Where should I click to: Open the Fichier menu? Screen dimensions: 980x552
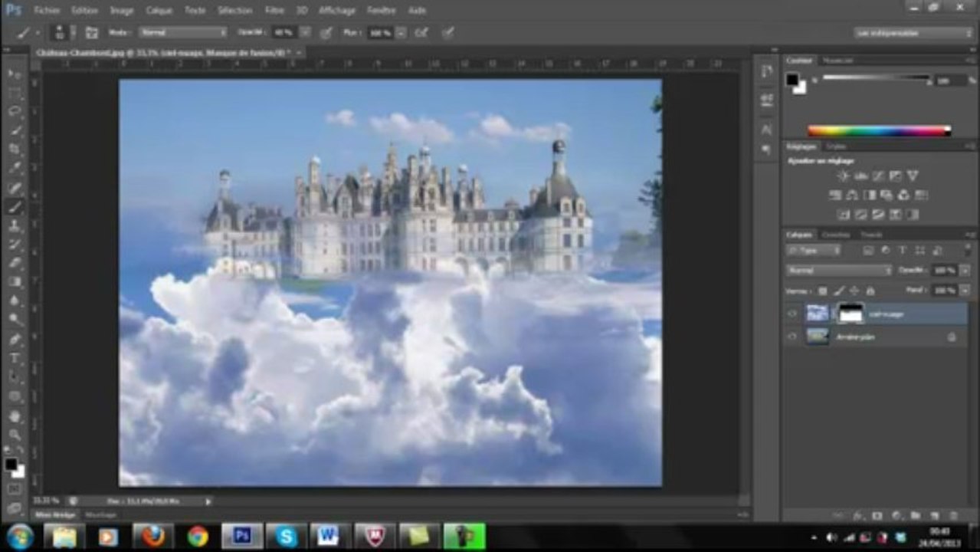coord(48,11)
